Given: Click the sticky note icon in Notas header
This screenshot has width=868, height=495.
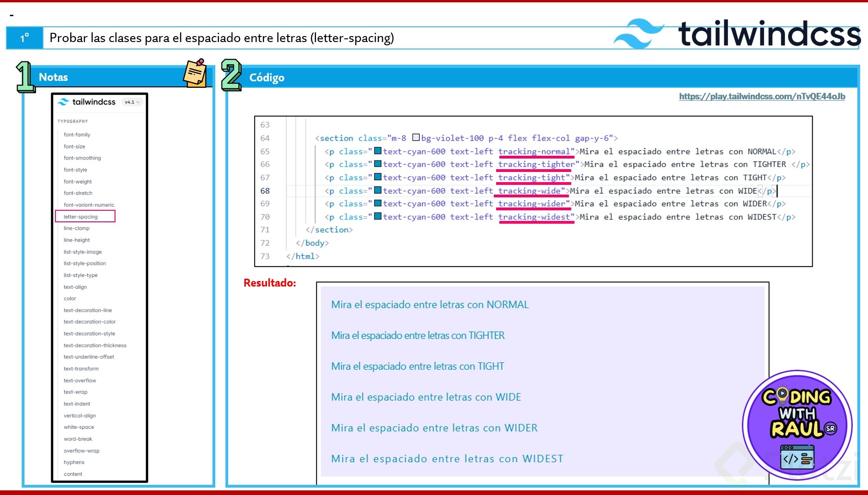Looking at the screenshot, I should click(x=195, y=73).
